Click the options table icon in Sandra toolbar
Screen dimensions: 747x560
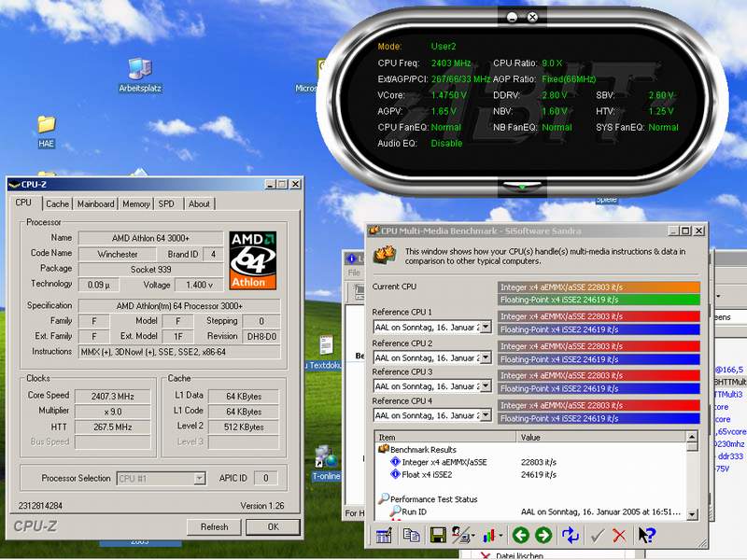pyautogui.click(x=384, y=536)
